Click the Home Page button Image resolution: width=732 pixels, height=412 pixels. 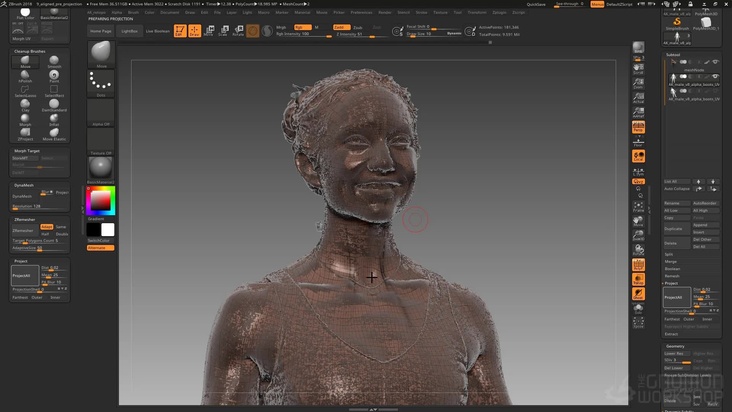(100, 31)
